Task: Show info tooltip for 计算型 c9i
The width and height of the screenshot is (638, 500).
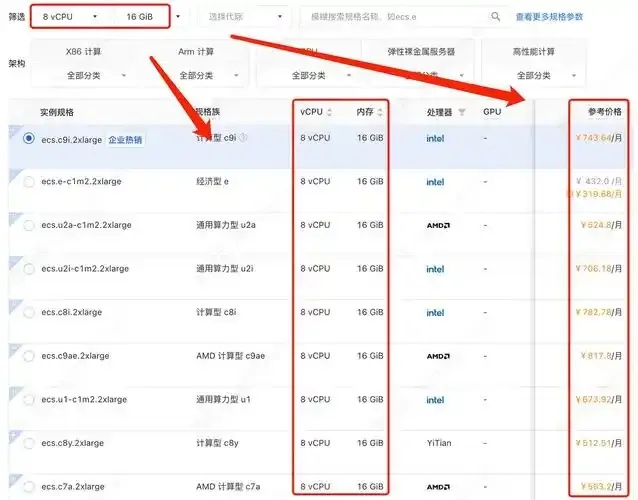Action: (x=243, y=138)
